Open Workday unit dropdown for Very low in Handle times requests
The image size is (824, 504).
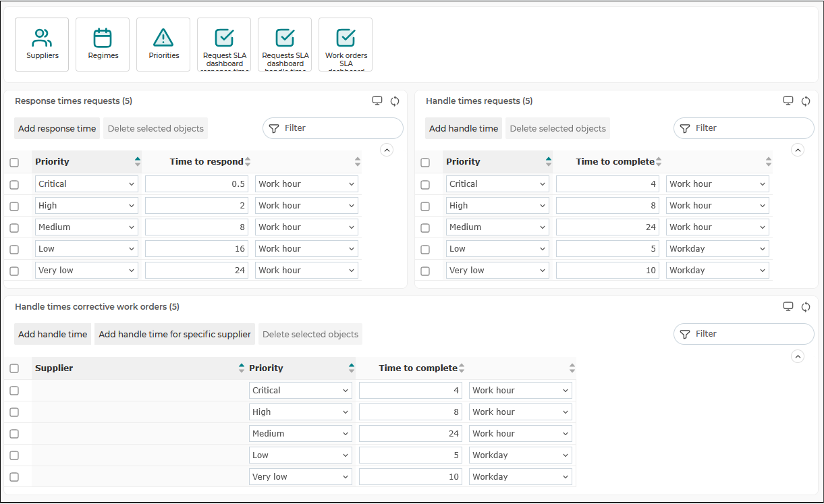(x=717, y=271)
